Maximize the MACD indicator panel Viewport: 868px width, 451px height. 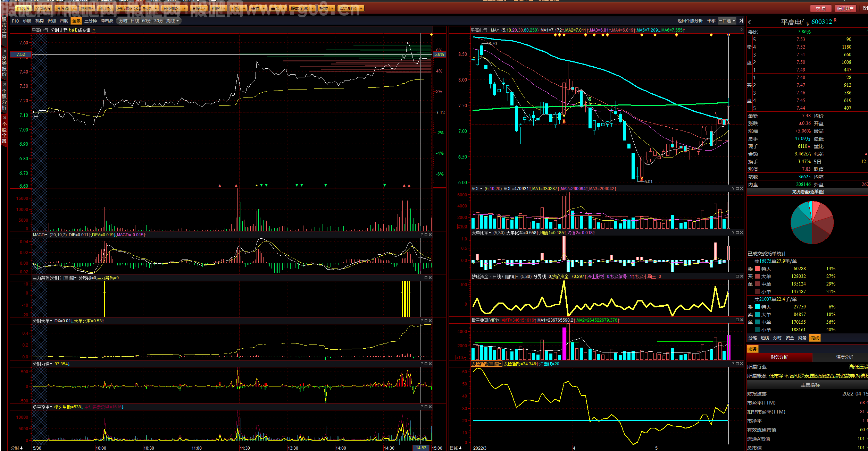pyautogui.click(x=426, y=235)
